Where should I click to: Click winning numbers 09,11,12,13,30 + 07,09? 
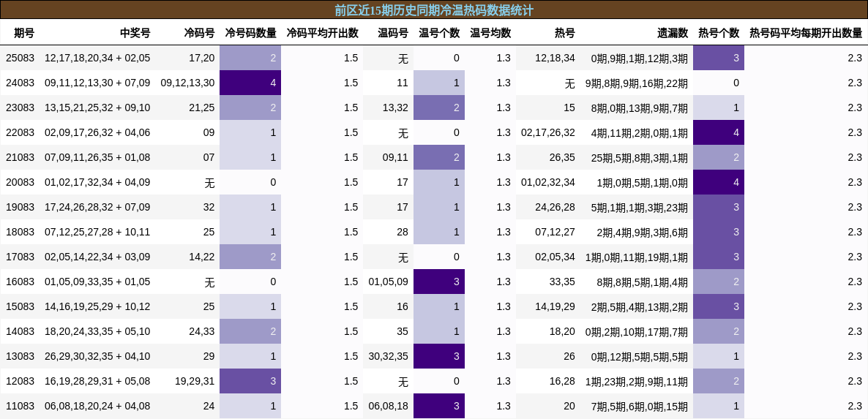[97, 83]
